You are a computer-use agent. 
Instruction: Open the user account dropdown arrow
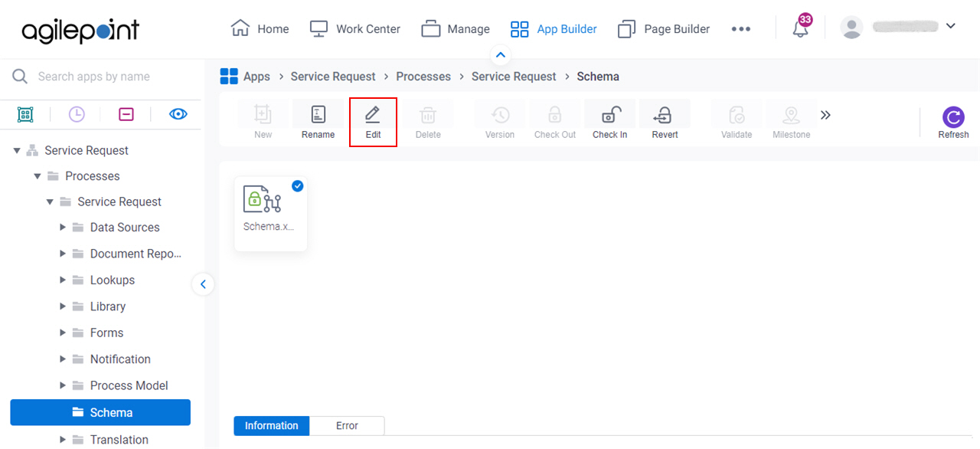(x=951, y=26)
